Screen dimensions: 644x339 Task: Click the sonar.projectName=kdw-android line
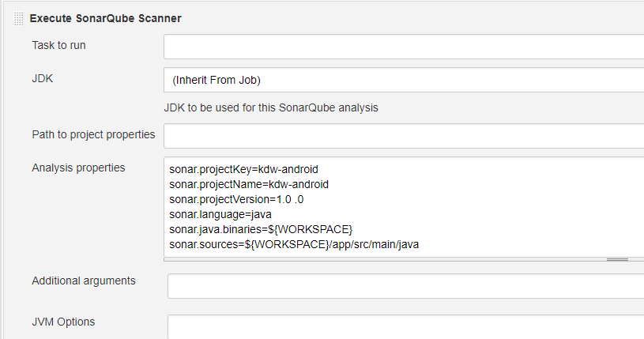tap(249, 184)
